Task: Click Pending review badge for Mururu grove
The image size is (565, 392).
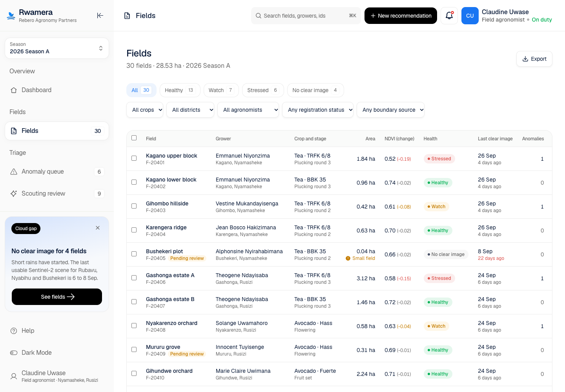Action: coord(187,354)
